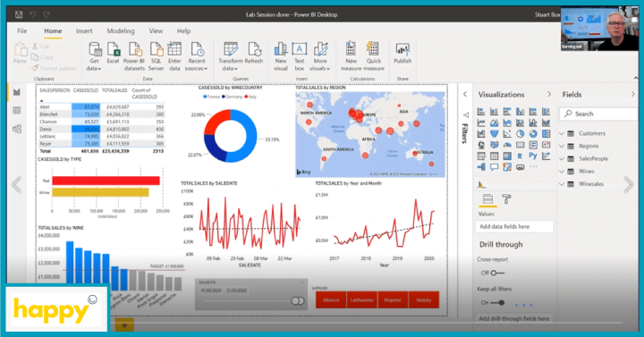Toggle the SALEDATE slicer switch
The width and height of the screenshot is (644, 337).
tap(298, 301)
